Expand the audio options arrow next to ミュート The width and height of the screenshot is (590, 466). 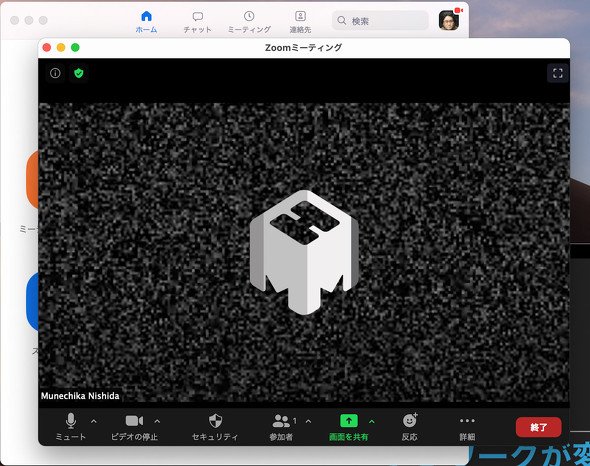point(94,421)
